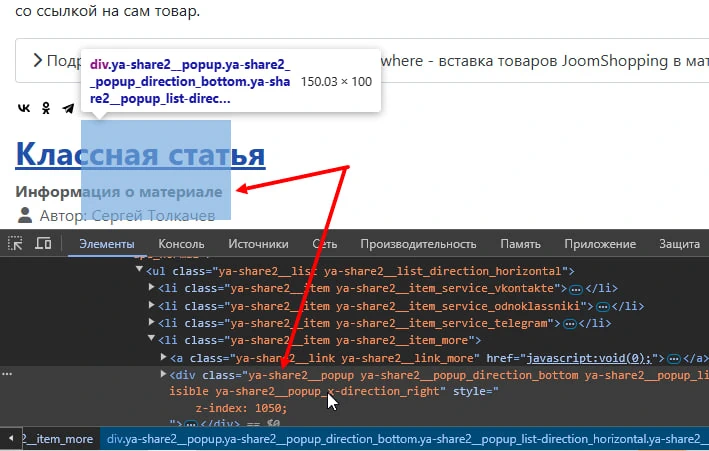Open the Элементы tab
The height and width of the screenshot is (451, 709).
(x=107, y=244)
